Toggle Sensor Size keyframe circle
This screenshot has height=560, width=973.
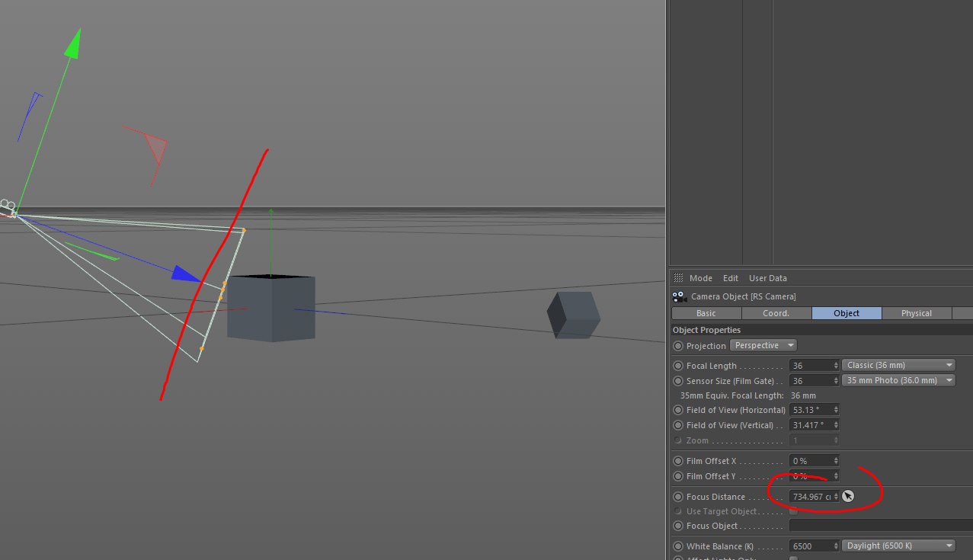[x=678, y=381]
